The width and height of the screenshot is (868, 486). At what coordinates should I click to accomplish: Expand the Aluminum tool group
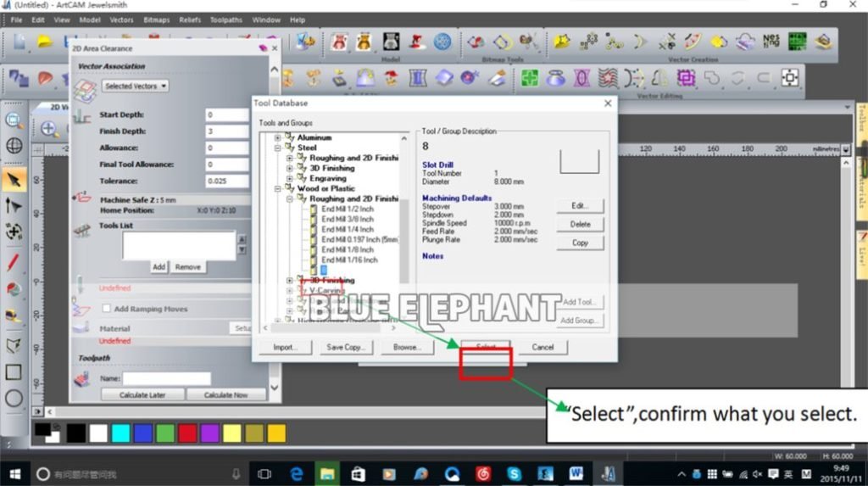tap(277, 137)
